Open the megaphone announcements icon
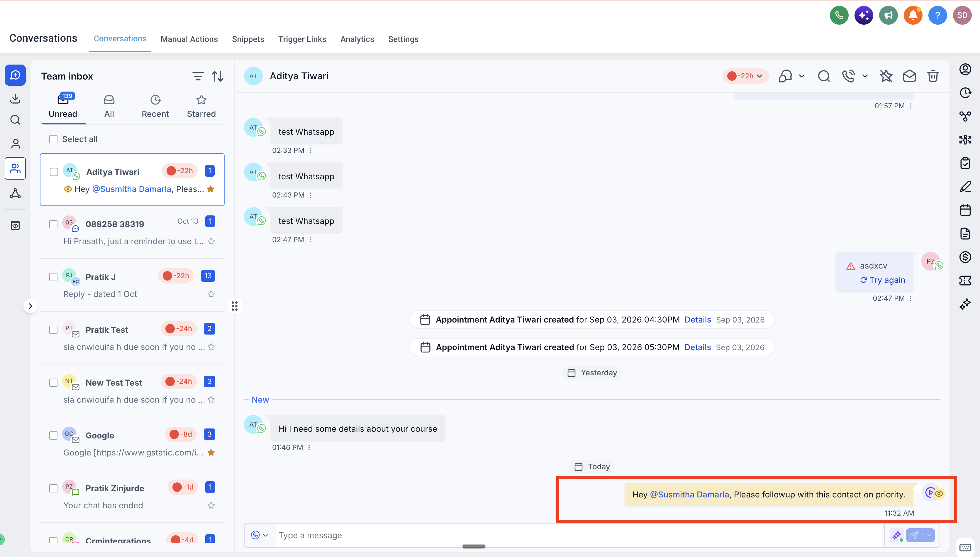 [888, 15]
